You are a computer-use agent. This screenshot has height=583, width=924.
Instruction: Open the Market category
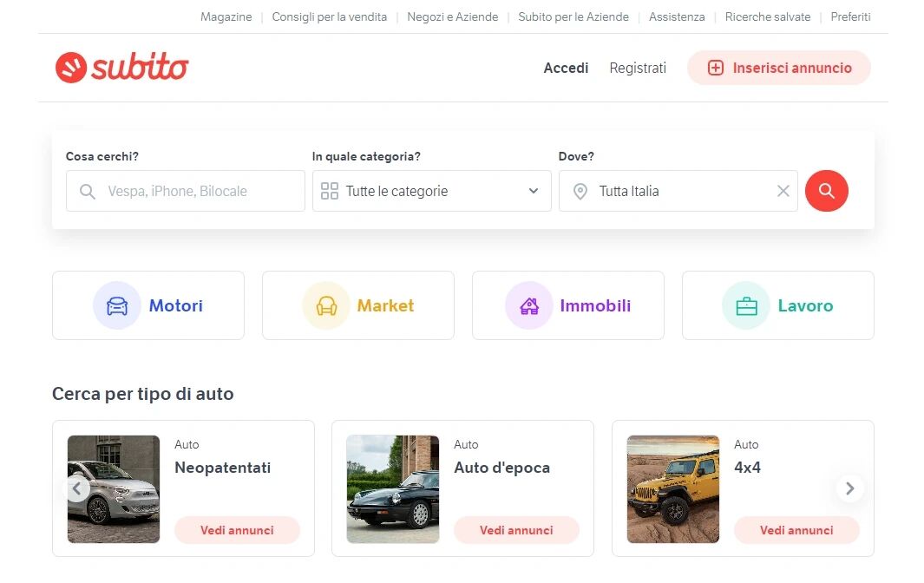(358, 305)
